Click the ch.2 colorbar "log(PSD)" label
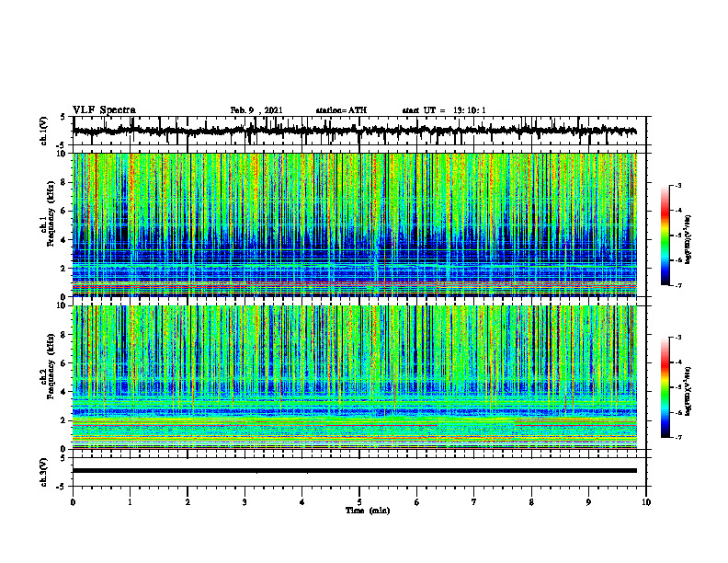This screenshot has width=728, height=563. point(688,390)
